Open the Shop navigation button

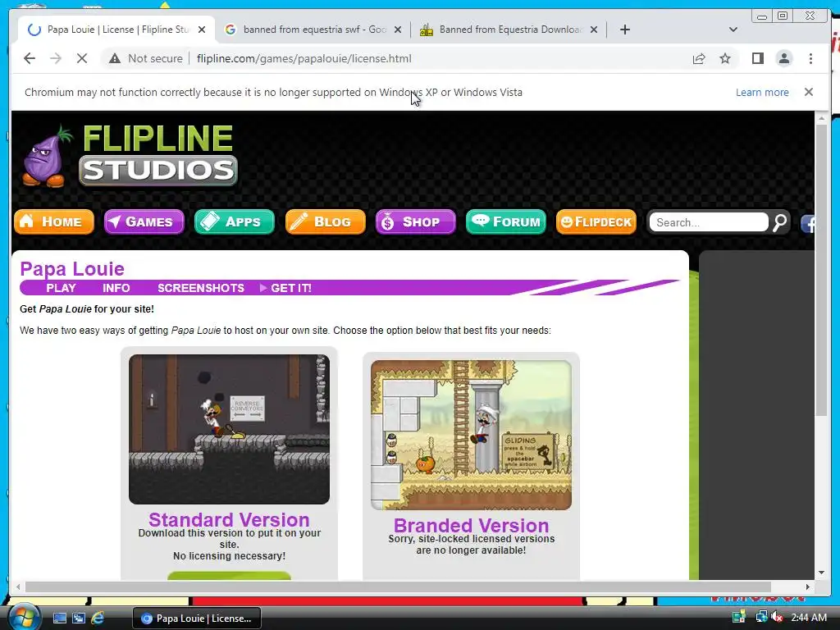click(x=416, y=221)
